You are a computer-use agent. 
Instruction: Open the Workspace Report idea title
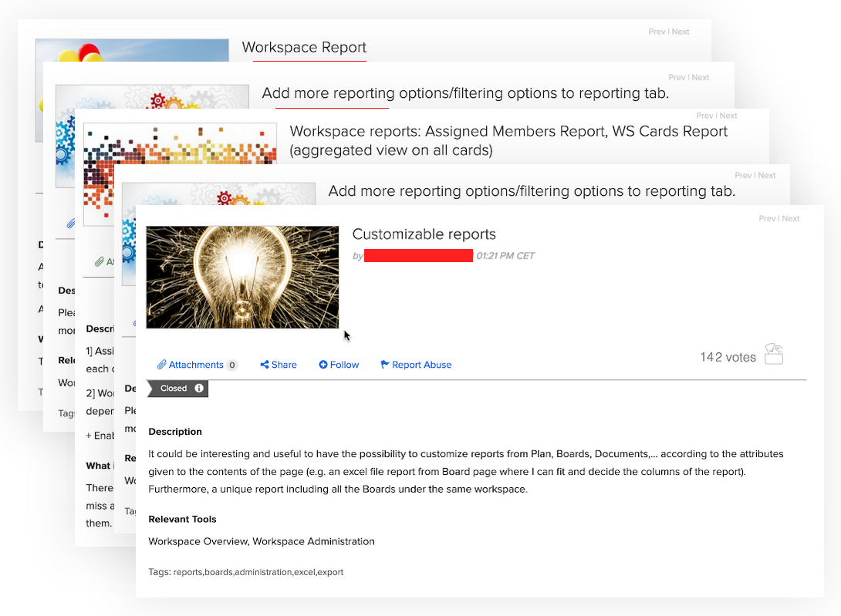point(304,48)
